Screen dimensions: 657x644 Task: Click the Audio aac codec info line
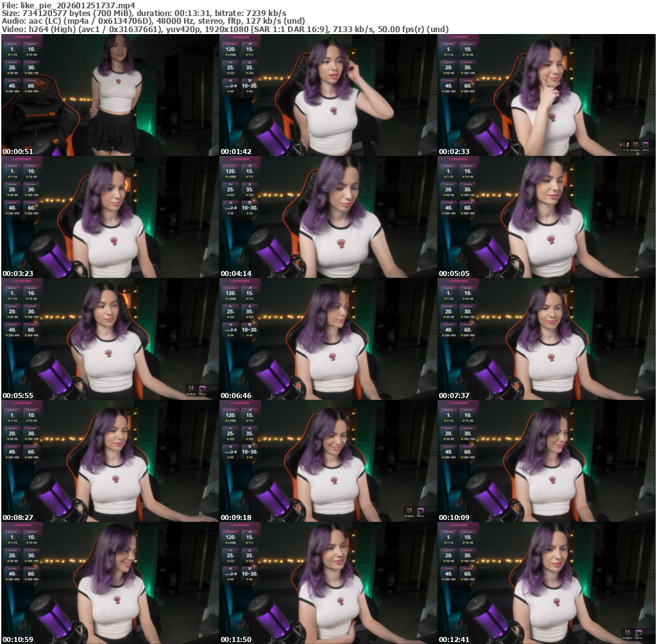153,21
